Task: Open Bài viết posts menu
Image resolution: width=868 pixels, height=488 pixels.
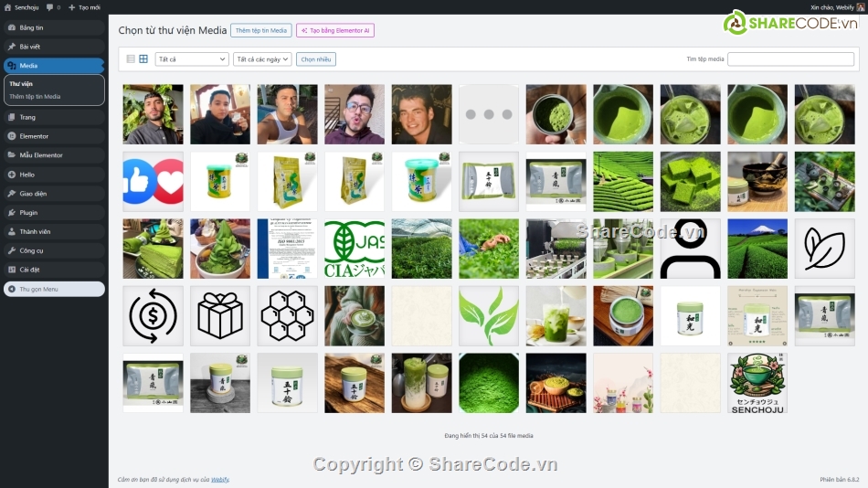Action: coord(54,47)
